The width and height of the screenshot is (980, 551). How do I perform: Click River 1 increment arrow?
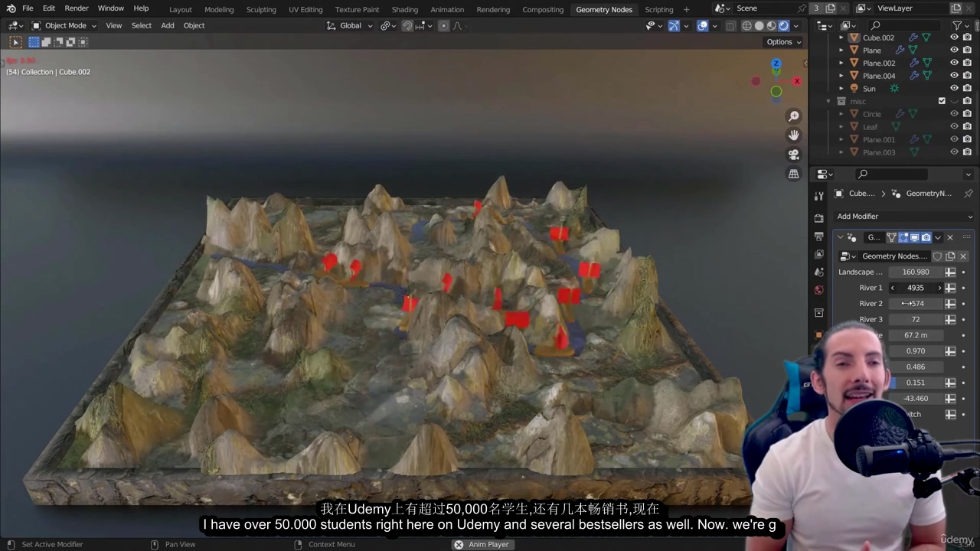click(x=939, y=288)
